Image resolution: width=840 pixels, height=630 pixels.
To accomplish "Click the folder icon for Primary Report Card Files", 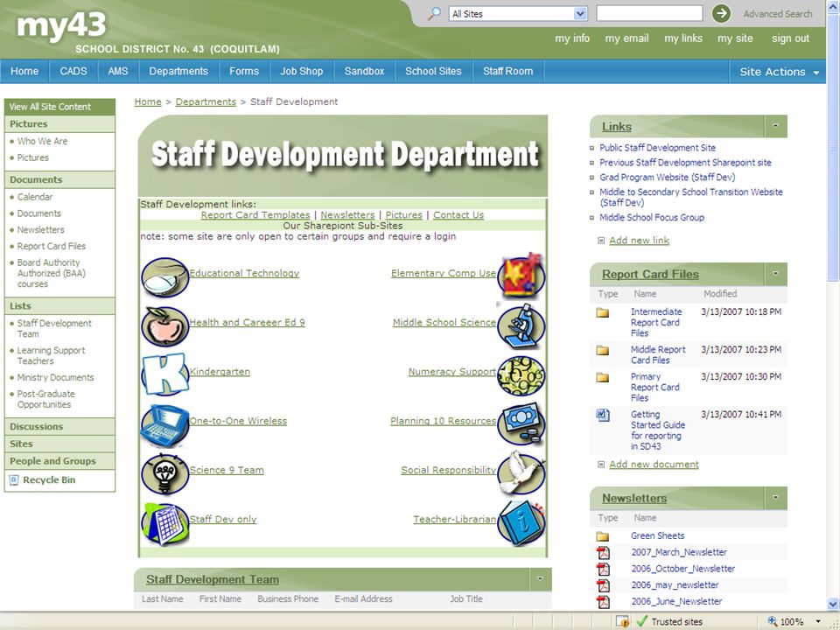I will click(603, 377).
